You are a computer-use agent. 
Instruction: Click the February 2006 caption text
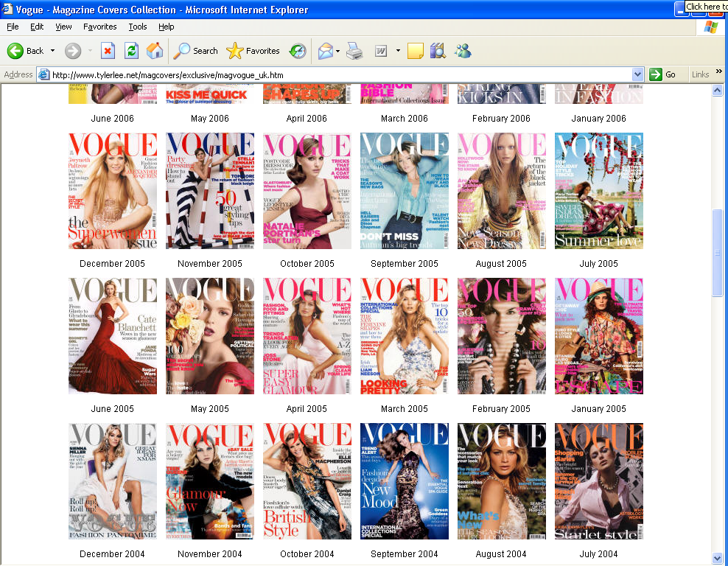point(502,119)
